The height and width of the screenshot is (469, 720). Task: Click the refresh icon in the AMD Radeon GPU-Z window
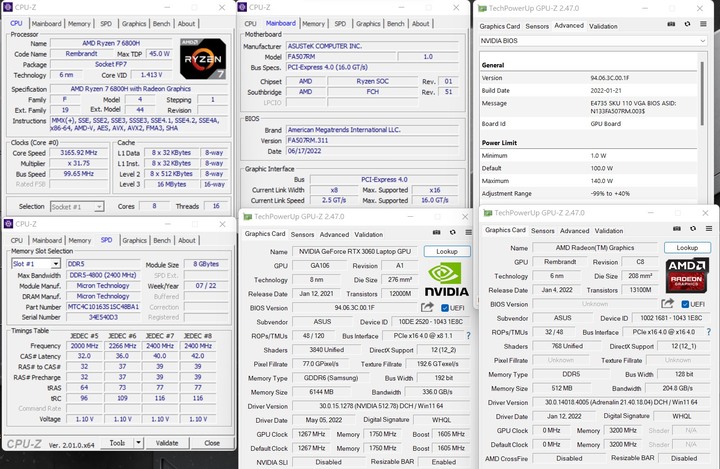(x=693, y=228)
